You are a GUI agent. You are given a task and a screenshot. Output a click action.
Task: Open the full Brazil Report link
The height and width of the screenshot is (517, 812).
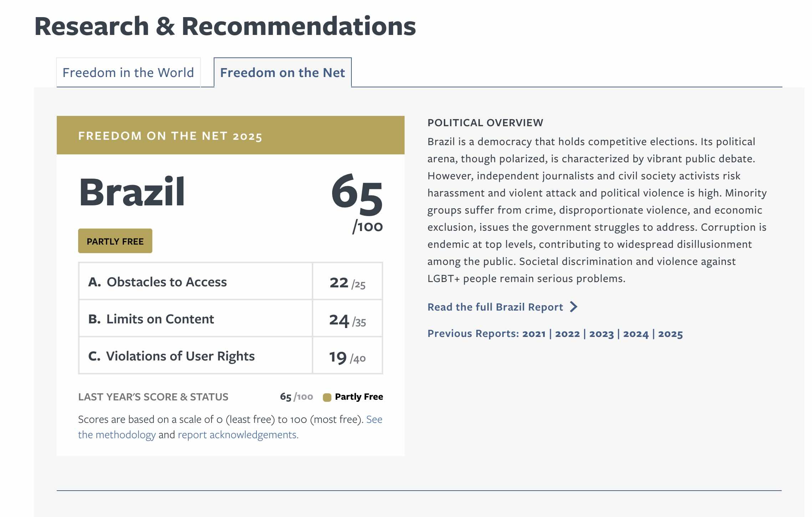coord(495,307)
